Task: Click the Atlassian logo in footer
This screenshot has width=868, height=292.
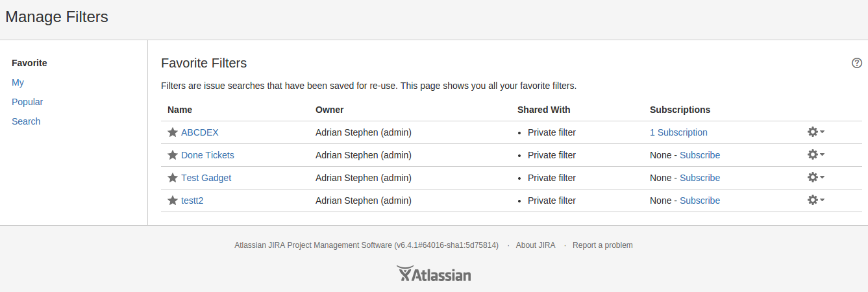Action: pos(434,274)
